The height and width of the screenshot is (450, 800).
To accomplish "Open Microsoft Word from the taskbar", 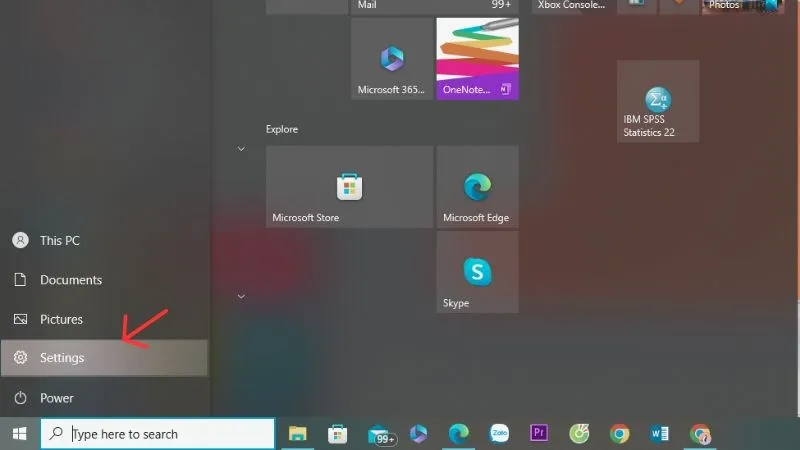I will pyautogui.click(x=660, y=434).
